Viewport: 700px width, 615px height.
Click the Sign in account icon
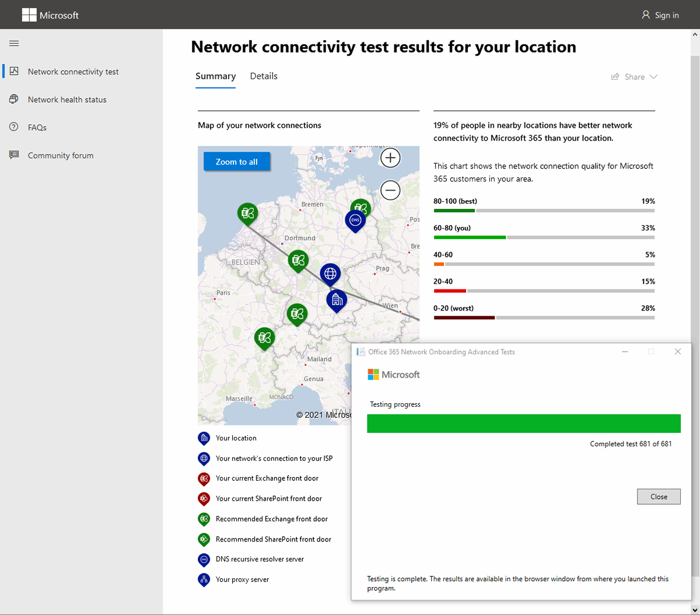click(645, 15)
